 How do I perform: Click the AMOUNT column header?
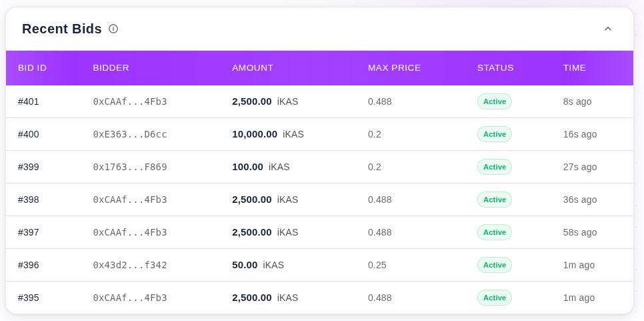253,68
